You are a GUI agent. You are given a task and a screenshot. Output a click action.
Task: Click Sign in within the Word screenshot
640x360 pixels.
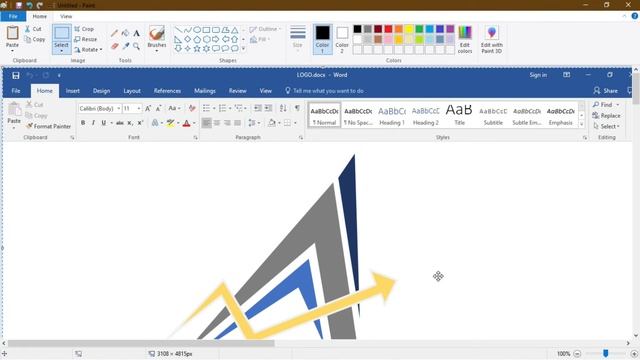(x=538, y=75)
